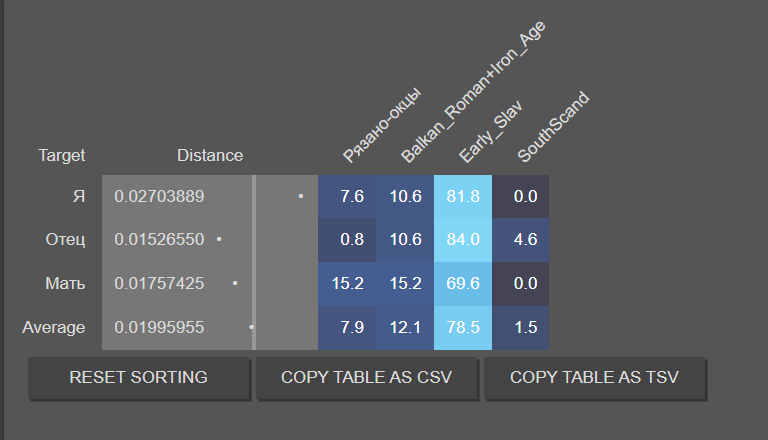Sort by the SouthScand column header
The height and width of the screenshot is (440, 768).
click(x=553, y=128)
